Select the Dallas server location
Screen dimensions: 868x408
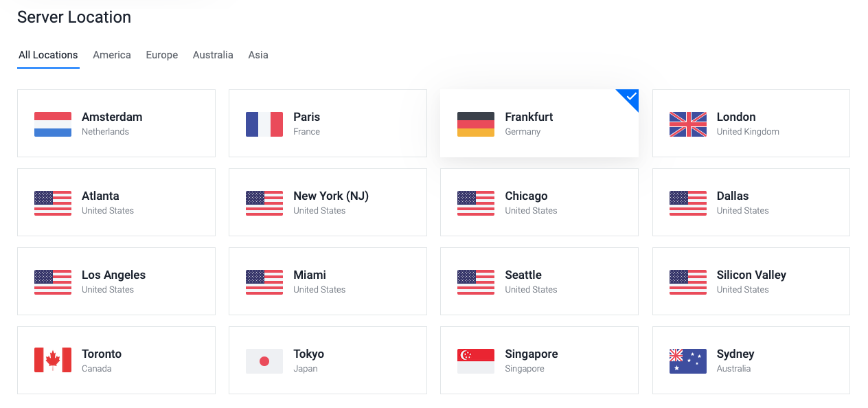point(751,202)
